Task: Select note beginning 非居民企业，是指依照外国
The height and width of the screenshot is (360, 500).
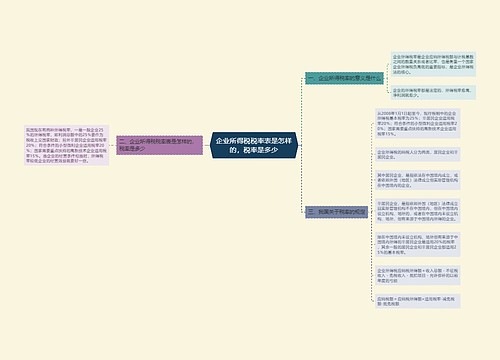Action: [418, 211]
